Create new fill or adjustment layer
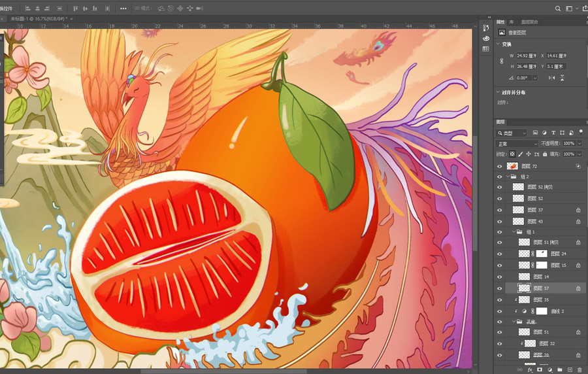 549,370
